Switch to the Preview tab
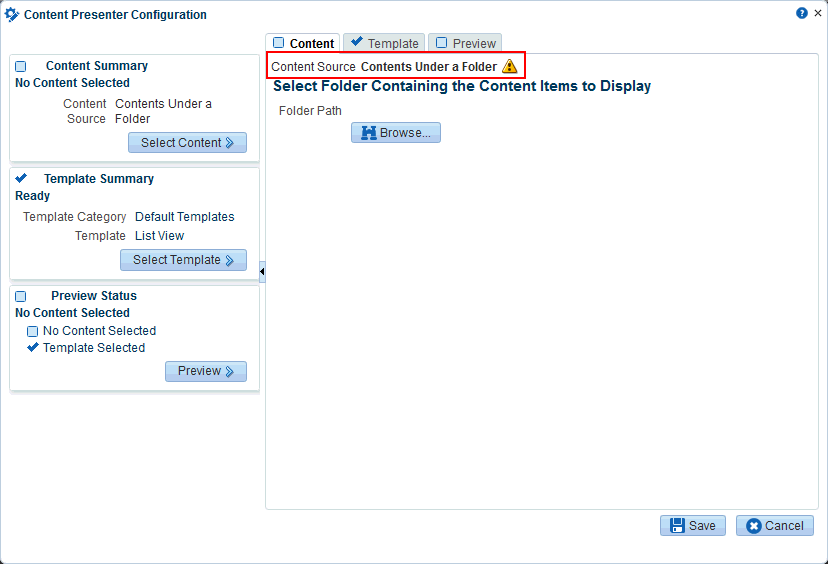The image size is (828, 564). click(x=465, y=43)
